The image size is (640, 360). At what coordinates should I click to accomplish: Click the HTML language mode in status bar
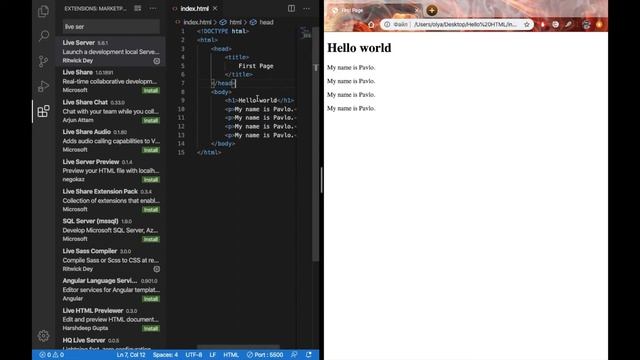pyautogui.click(x=231, y=355)
